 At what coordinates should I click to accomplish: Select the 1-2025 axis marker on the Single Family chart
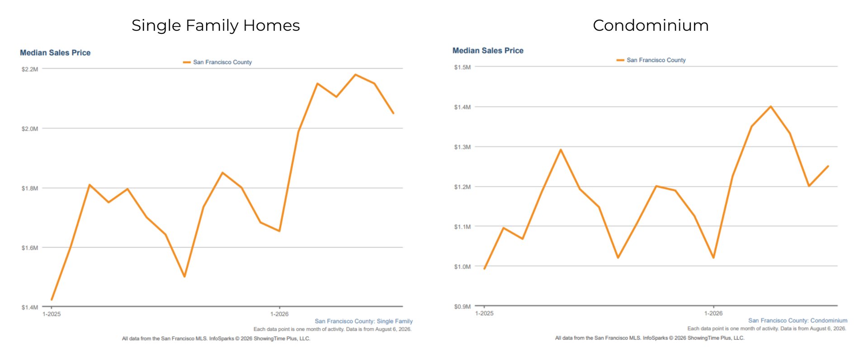pyautogui.click(x=52, y=314)
